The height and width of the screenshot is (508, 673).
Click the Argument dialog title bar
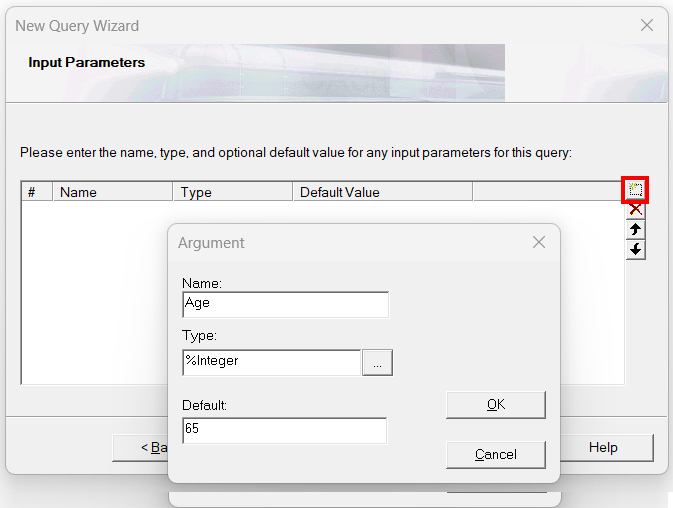(340, 242)
